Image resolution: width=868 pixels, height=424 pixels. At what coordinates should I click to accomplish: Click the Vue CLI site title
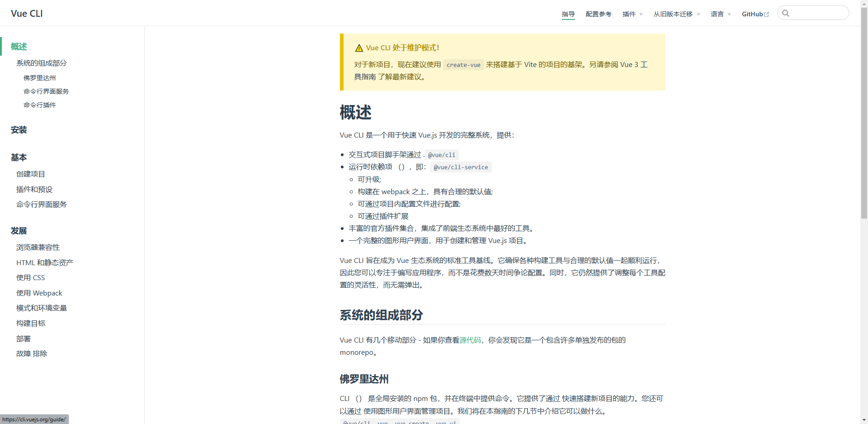pos(27,14)
